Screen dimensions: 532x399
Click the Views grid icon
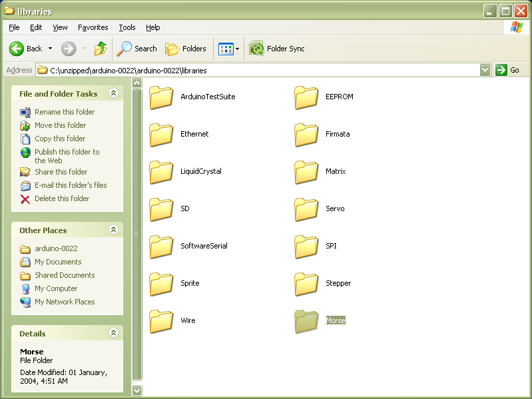(x=226, y=49)
